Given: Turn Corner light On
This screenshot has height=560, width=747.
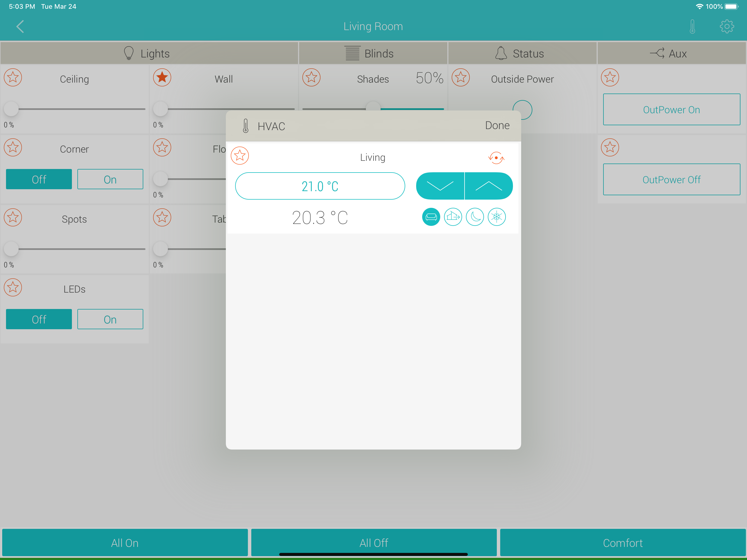Looking at the screenshot, I should click(x=110, y=179).
